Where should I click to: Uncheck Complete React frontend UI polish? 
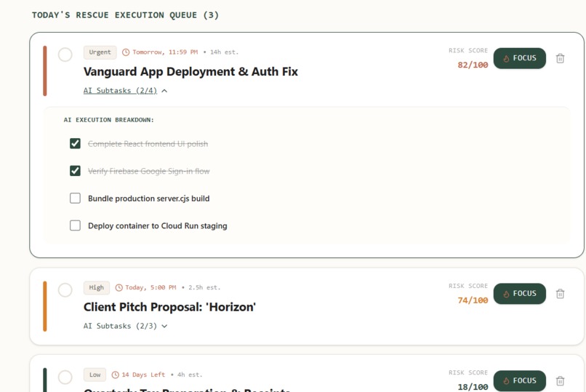tap(75, 143)
